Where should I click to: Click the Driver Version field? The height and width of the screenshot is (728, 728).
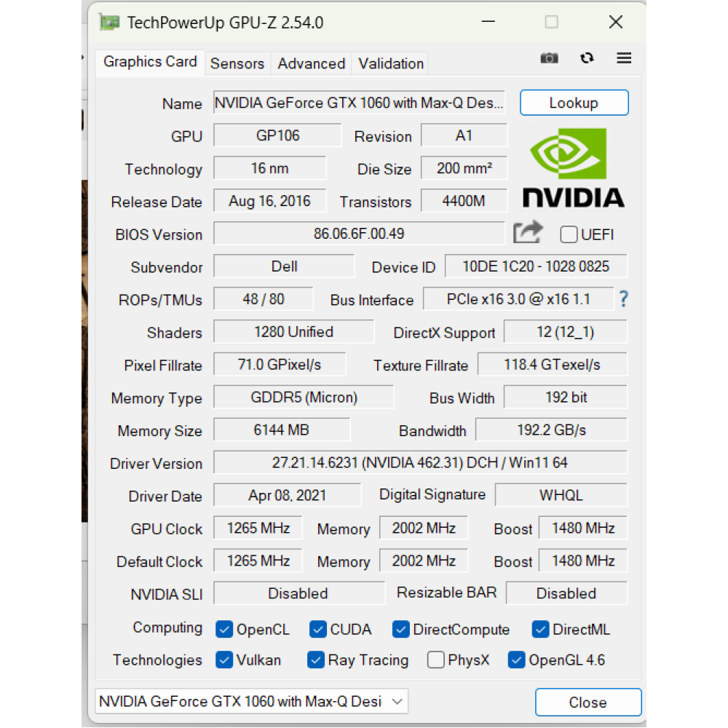click(420, 462)
